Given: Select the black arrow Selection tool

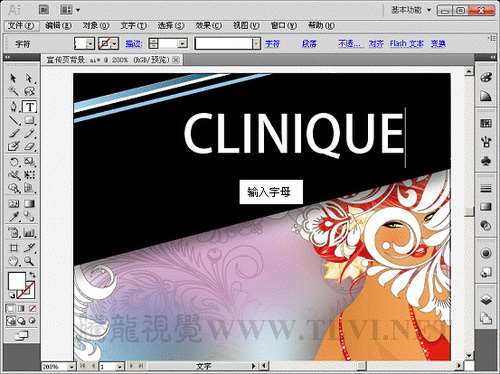Looking at the screenshot, I should [x=13, y=78].
